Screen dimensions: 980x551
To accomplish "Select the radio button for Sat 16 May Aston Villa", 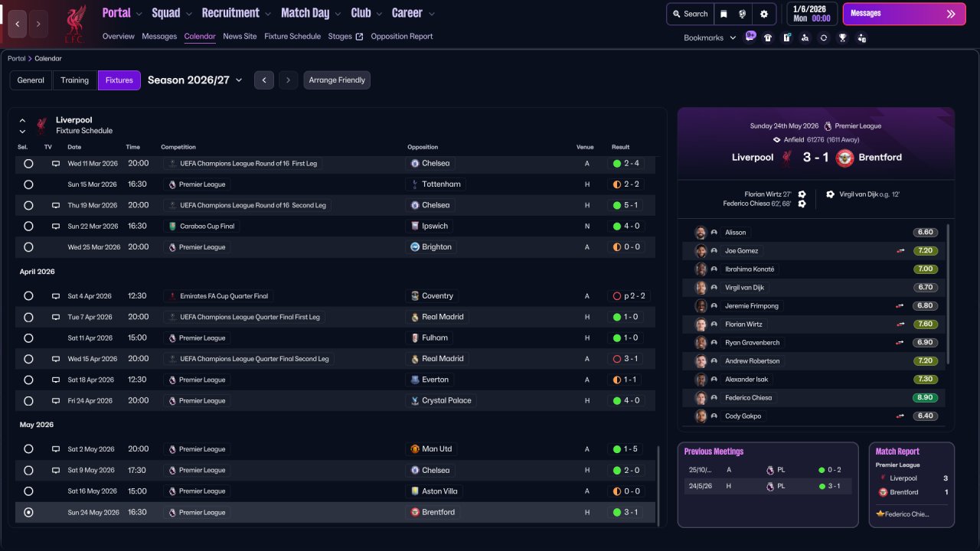I will [x=28, y=491].
